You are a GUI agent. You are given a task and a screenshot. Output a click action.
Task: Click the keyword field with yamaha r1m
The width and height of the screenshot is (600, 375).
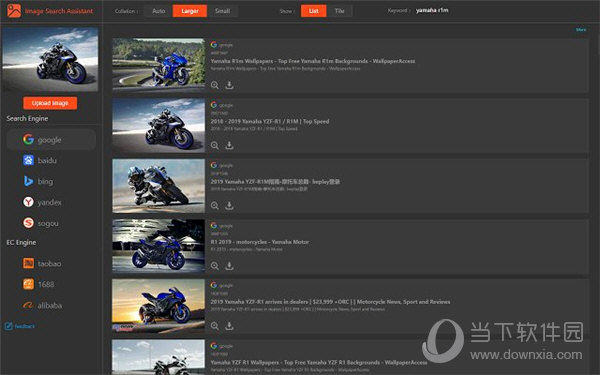(432, 10)
